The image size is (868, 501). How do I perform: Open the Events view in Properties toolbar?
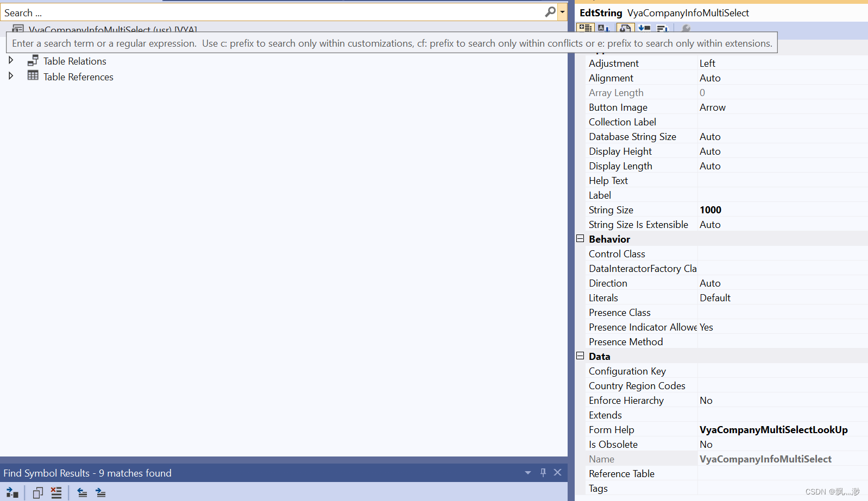(644, 27)
